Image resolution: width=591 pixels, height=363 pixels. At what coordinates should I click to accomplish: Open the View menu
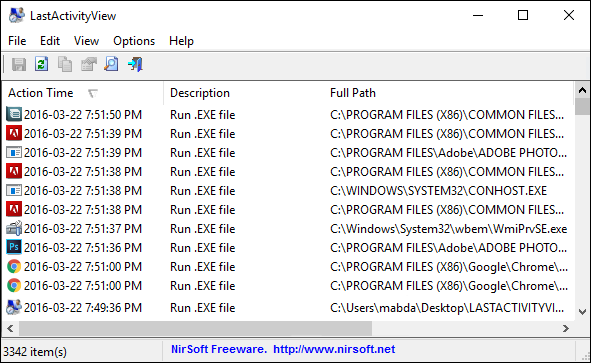[86, 41]
